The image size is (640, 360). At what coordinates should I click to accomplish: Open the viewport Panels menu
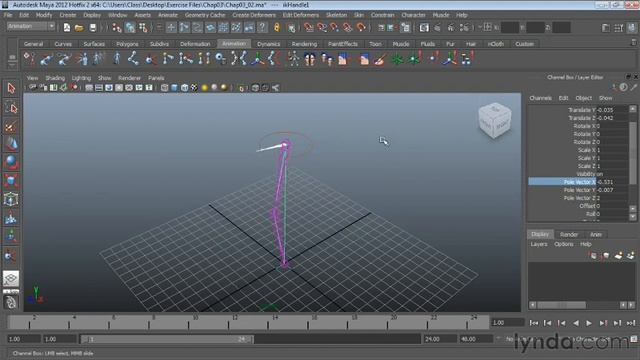coord(156,78)
